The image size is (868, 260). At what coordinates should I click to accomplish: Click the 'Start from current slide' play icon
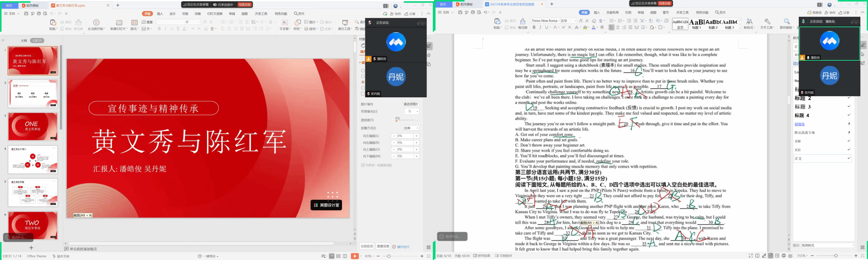click(x=96, y=22)
